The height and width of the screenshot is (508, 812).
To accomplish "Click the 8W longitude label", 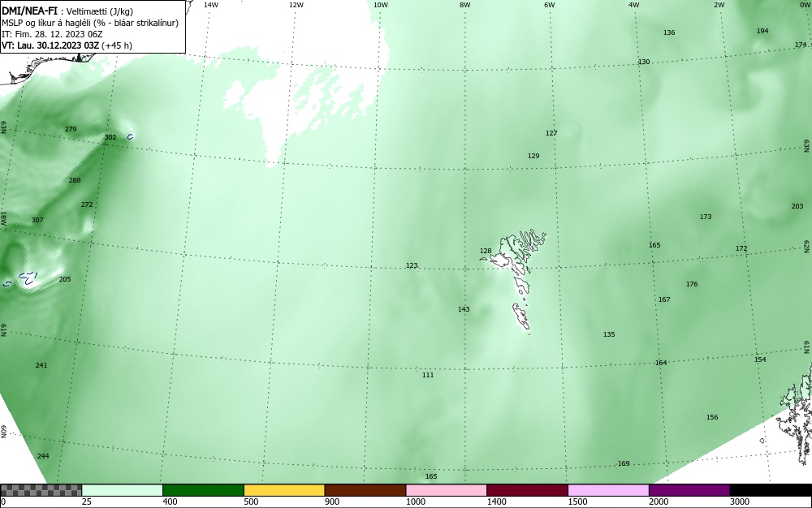I will point(465,5).
